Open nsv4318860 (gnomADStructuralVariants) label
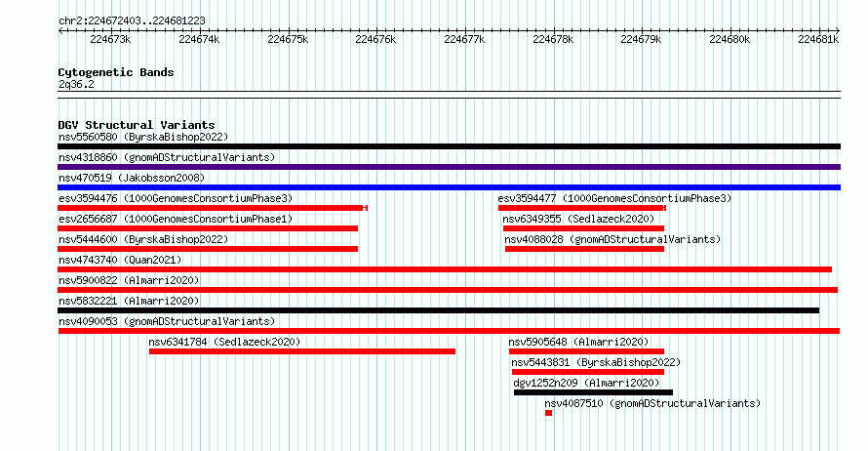 (167, 157)
